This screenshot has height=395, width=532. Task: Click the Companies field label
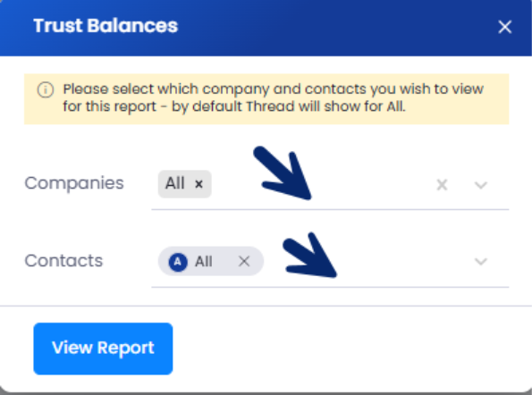[74, 183]
